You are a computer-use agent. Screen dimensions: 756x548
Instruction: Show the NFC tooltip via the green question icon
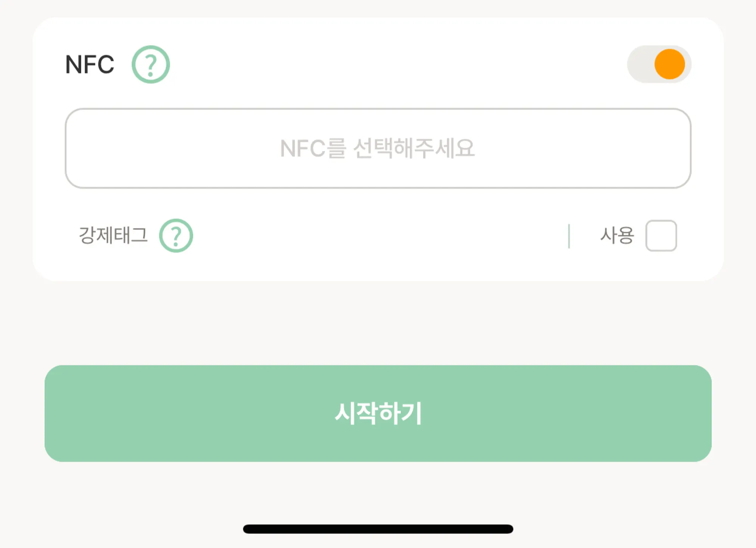(151, 64)
